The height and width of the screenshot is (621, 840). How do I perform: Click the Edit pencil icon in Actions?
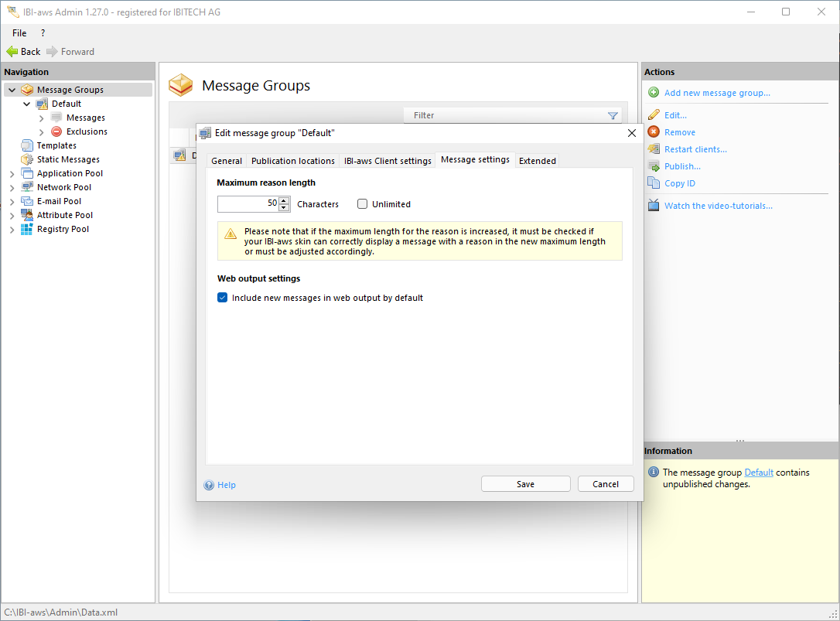[654, 115]
